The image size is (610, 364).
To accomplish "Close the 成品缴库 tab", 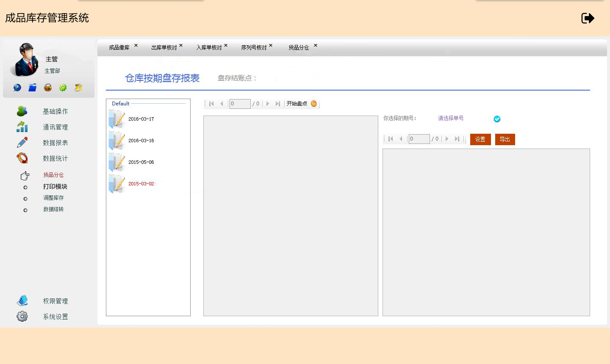I will 136,45.
